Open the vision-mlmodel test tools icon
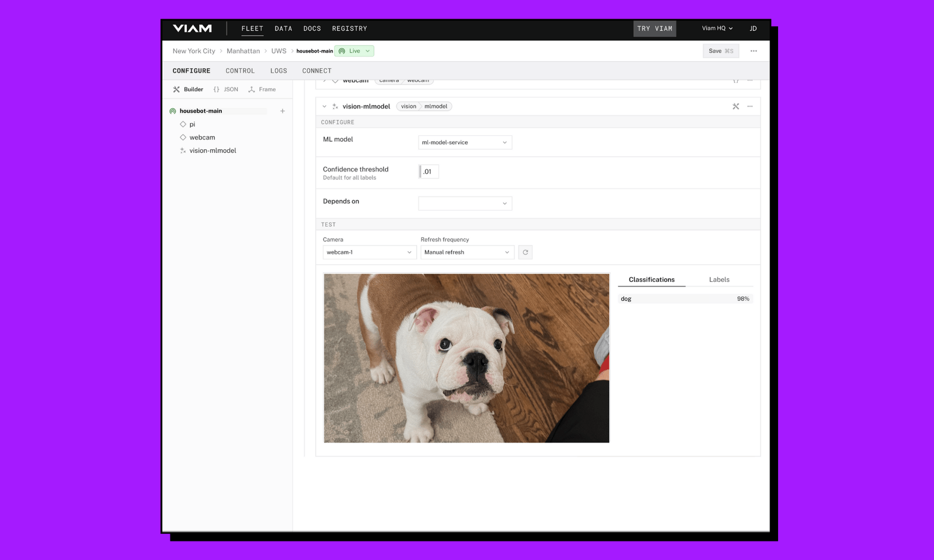The image size is (934, 560). [x=736, y=106]
